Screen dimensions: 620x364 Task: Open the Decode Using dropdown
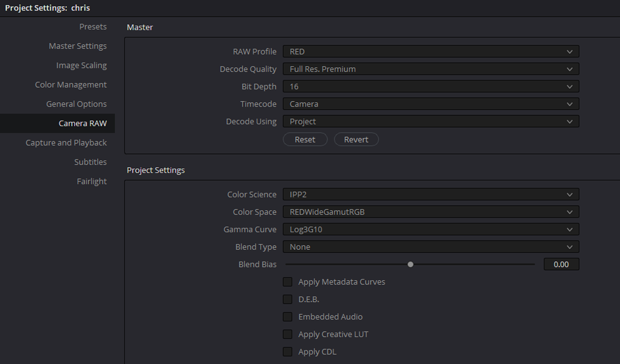click(x=431, y=121)
